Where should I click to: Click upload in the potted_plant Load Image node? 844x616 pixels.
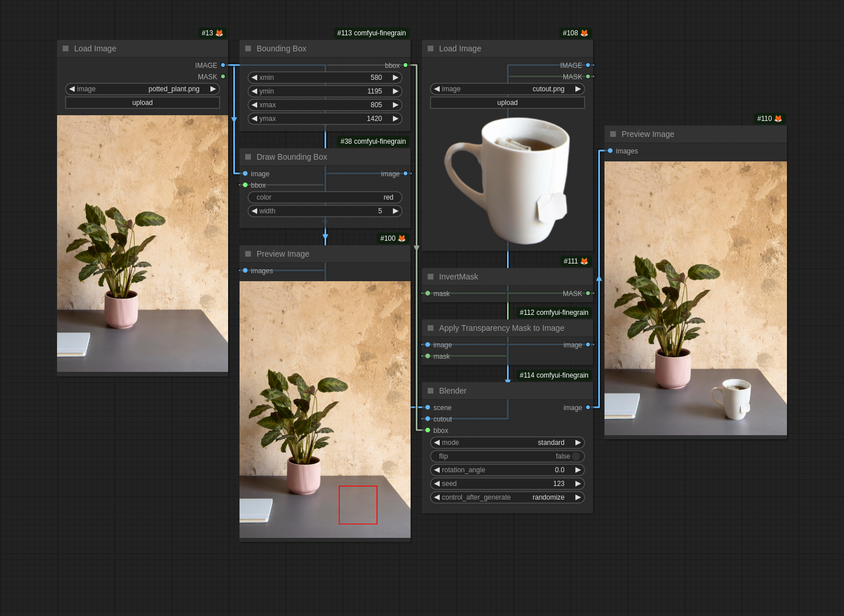(143, 103)
